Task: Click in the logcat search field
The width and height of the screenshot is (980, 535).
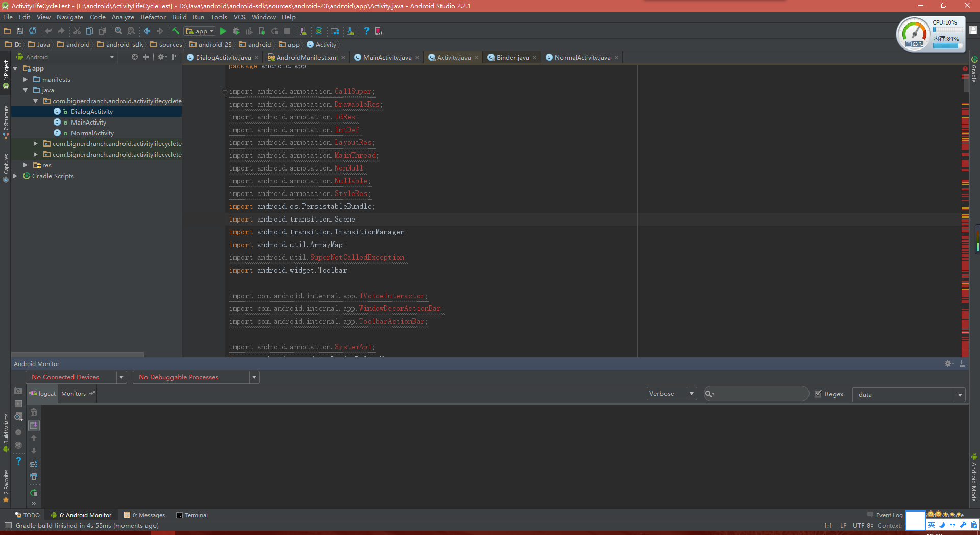Action: pyautogui.click(x=756, y=394)
